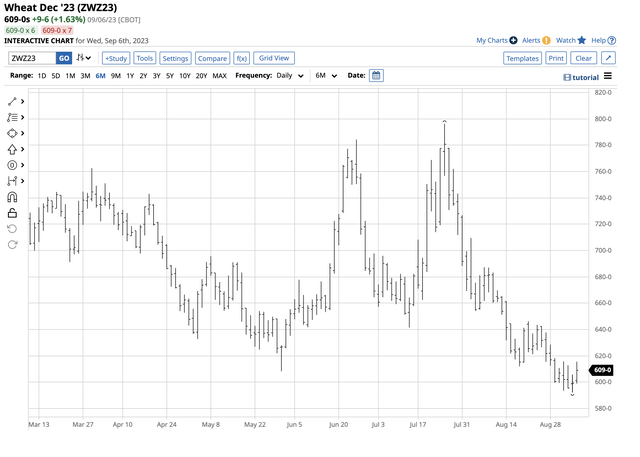Image resolution: width=640 pixels, height=457 pixels.
Task: Expand the measurement tool submenu chevron
Action: 22,181
